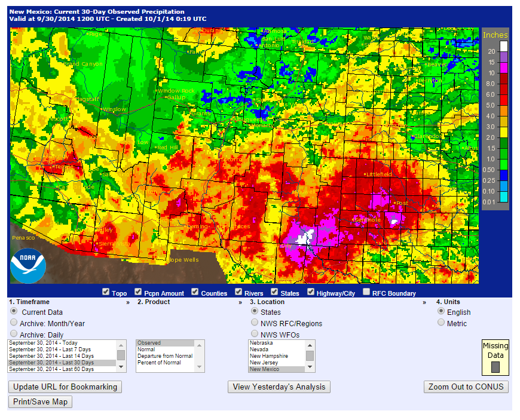Select the Archive: Daily timeframe option
The width and height of the screenshot is (520, 420).
[14, 333]
